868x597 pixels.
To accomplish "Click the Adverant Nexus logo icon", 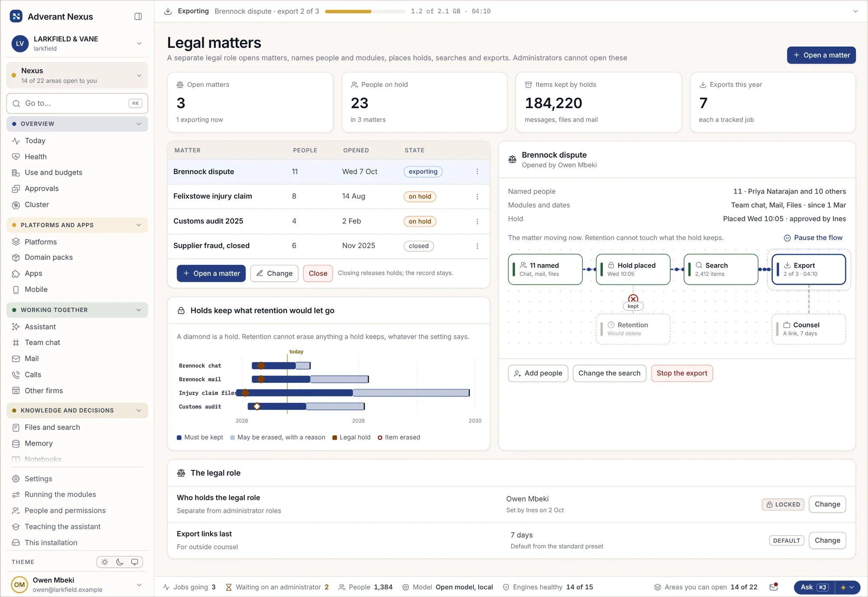I will (x=16, y=16).
